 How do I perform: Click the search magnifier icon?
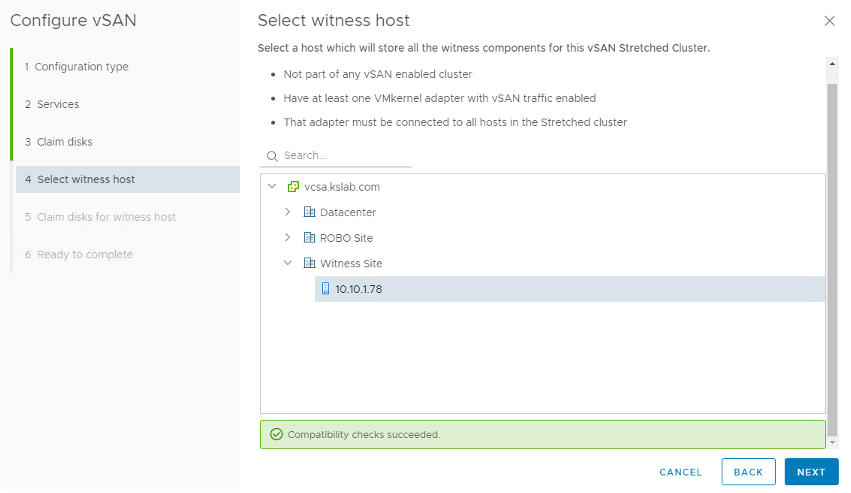coord(271,156)
